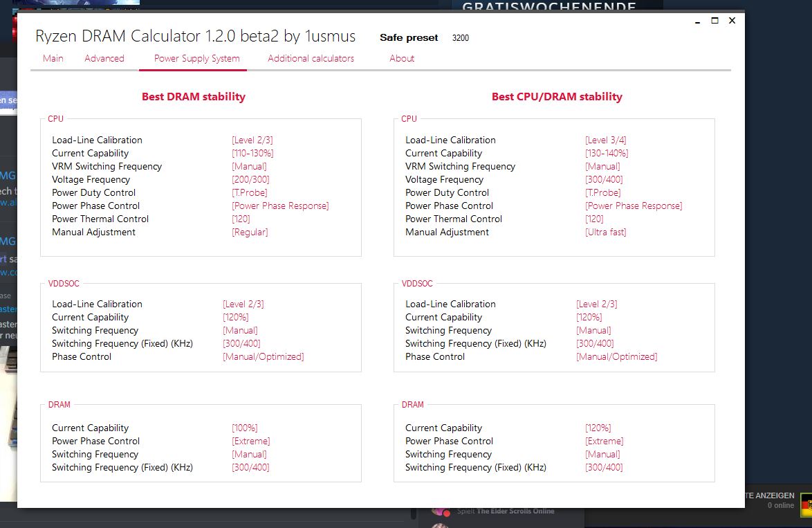Screen dimensions: 812x528
Task: Click the [Ultra fast] Manual Adjustment value
Action: pyautogui.click(x=605, y=232)
